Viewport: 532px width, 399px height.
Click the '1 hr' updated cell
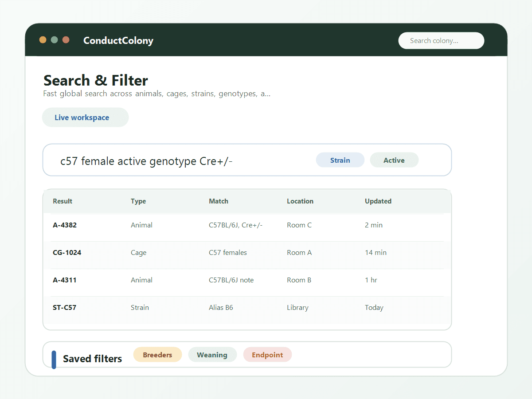[371, 280]
